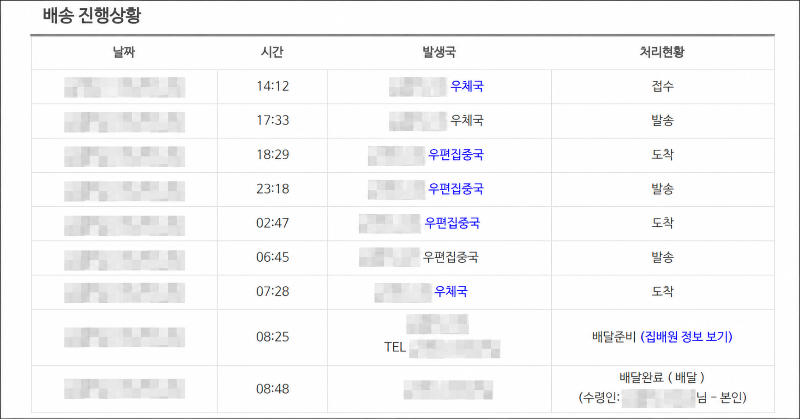Click the plain 우체국 text in the 17:33 row
Image resolution: width=800 pixels, height=419 pixels.
pyautogui.click(x=466, y=120)
